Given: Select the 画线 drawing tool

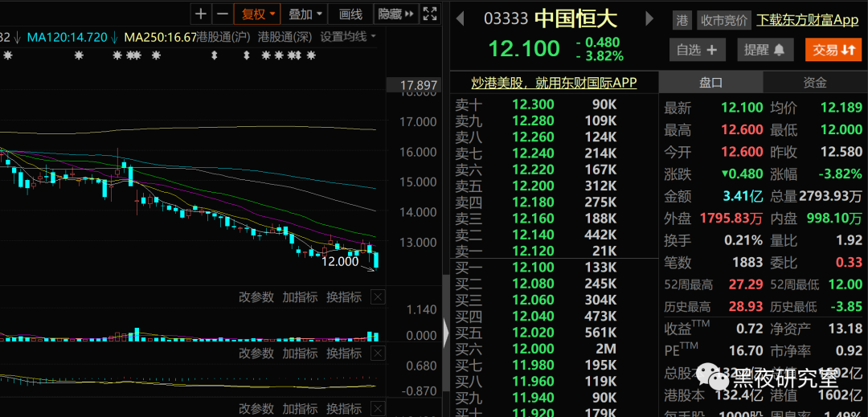Looking at the screenshot, I should coord(350,14).
